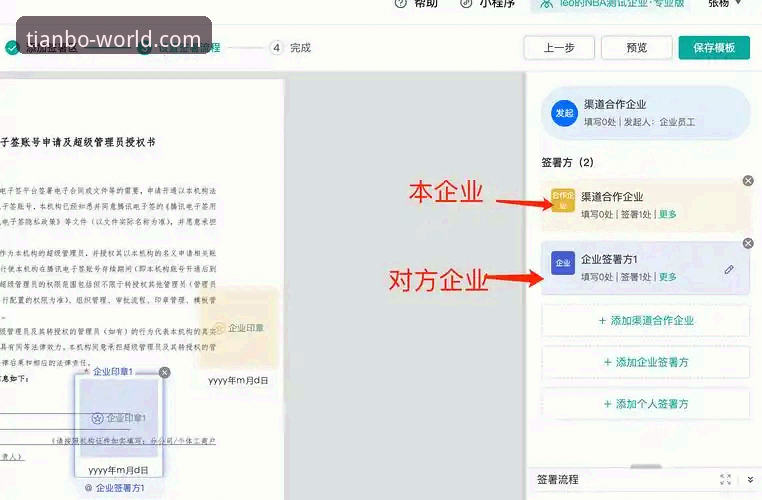Viewport: 762px width, 500px height.
Task: Select the 渠道合作企业 initiator card
Action: [x=646, y=113]
